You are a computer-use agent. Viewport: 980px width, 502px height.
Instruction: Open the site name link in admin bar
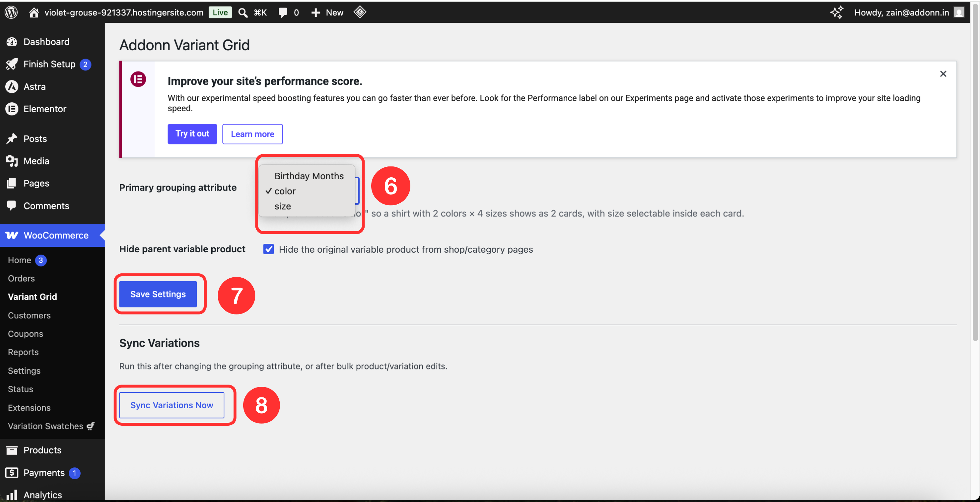coord(124,13)
